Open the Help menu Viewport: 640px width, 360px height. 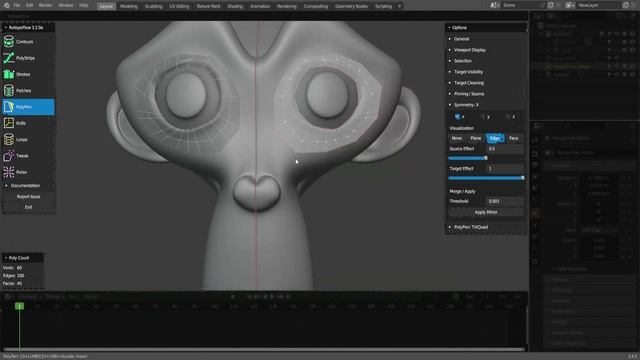click(84, 6)
